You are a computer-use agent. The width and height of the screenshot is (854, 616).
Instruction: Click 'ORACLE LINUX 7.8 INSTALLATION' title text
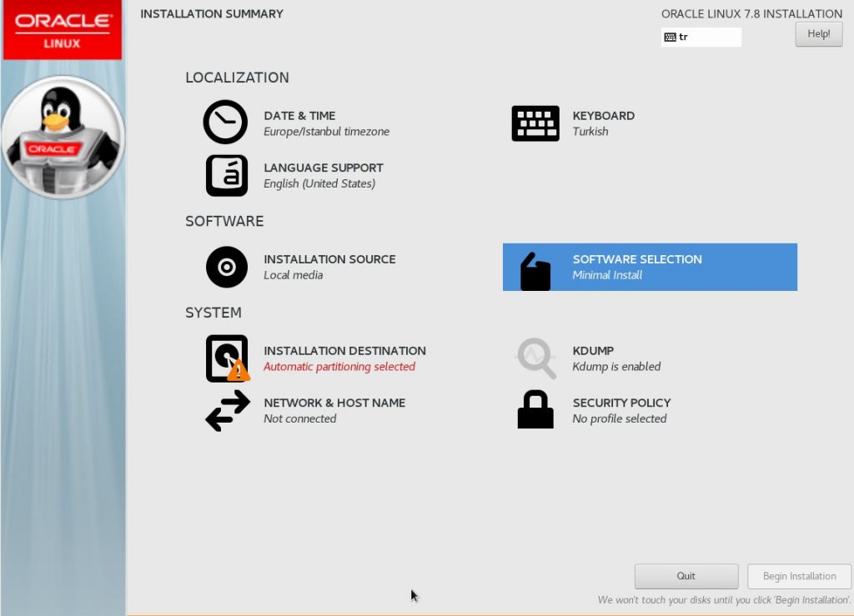click(751, 13)
